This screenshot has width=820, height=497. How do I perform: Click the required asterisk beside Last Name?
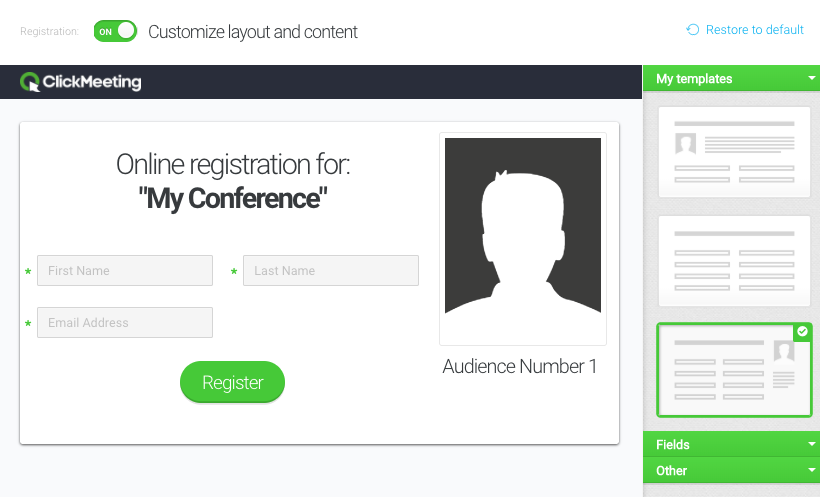point(234,272)
